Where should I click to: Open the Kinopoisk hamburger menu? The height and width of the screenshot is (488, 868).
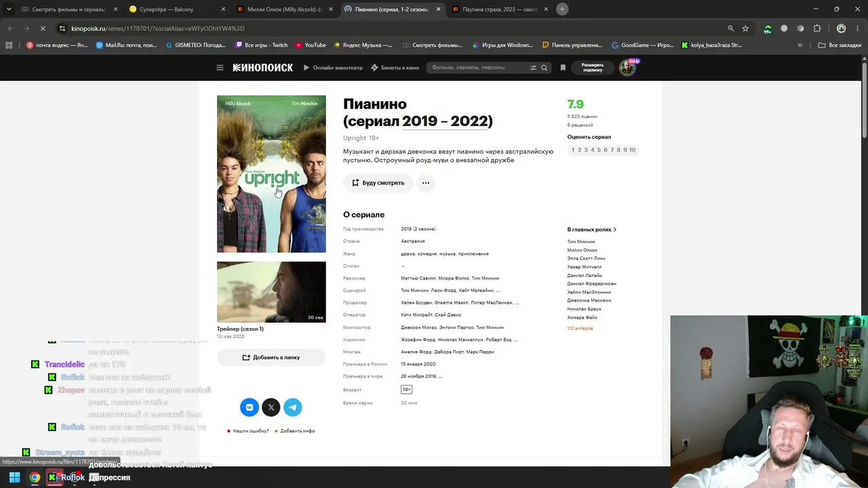[220, 68]
